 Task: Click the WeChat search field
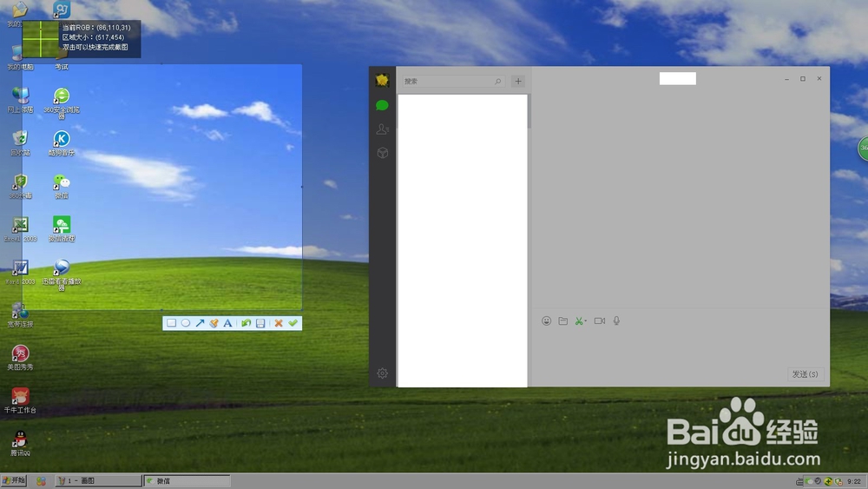point(451,82)
